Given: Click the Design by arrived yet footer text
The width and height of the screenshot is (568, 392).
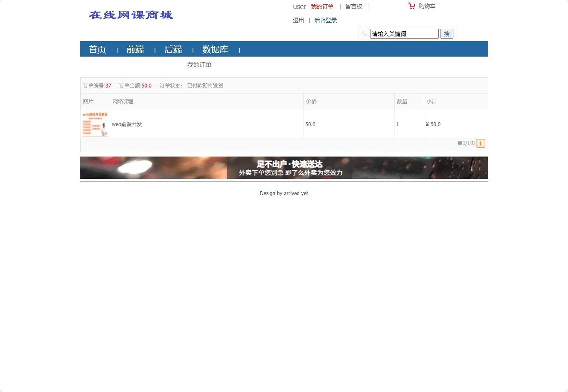Looking at the screenshot, I should click(x=284, y=193).
